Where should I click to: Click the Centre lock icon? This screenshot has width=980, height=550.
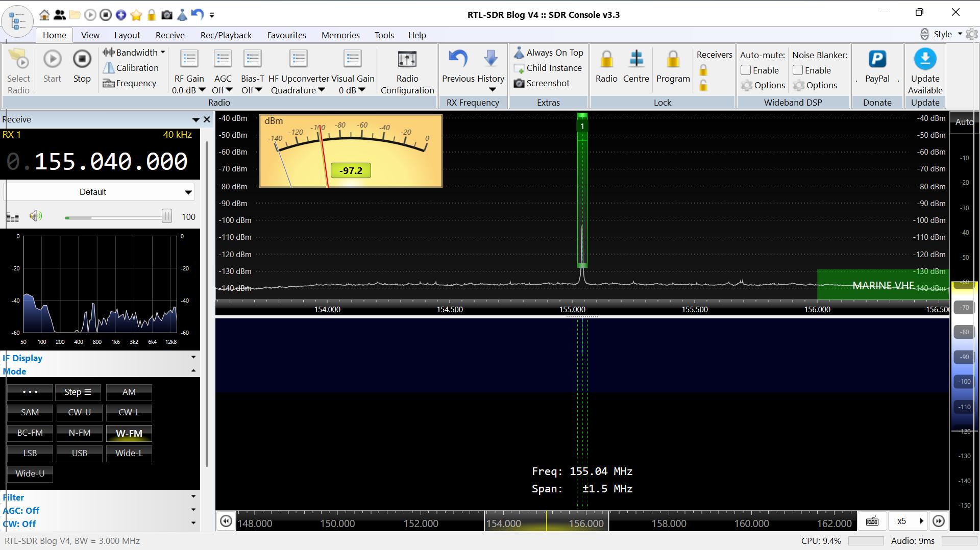click(636, 60)
